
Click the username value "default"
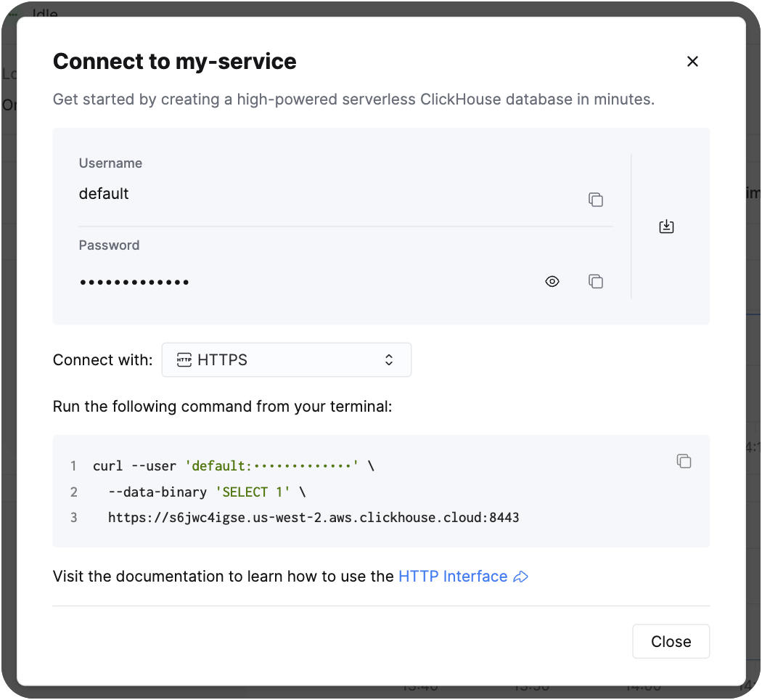(104, 193)
